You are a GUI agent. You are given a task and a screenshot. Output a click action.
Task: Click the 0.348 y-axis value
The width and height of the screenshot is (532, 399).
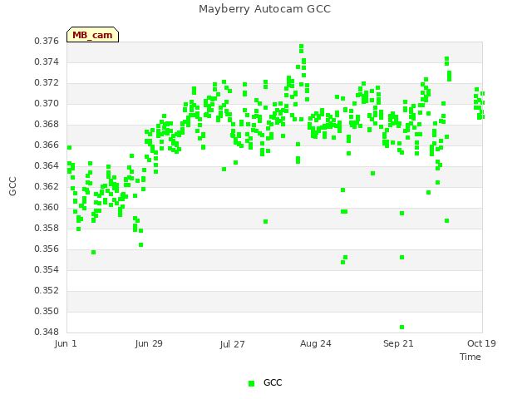pos(47,332)
